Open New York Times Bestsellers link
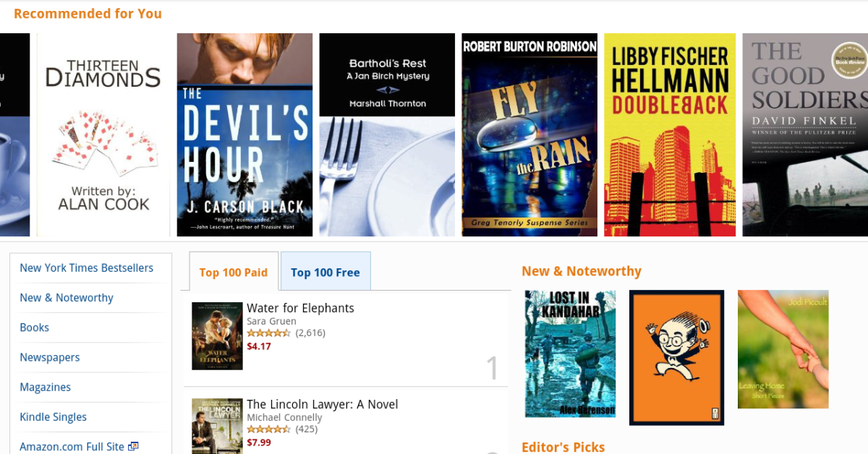Screen dimensions: 868x454 (87, 267)
